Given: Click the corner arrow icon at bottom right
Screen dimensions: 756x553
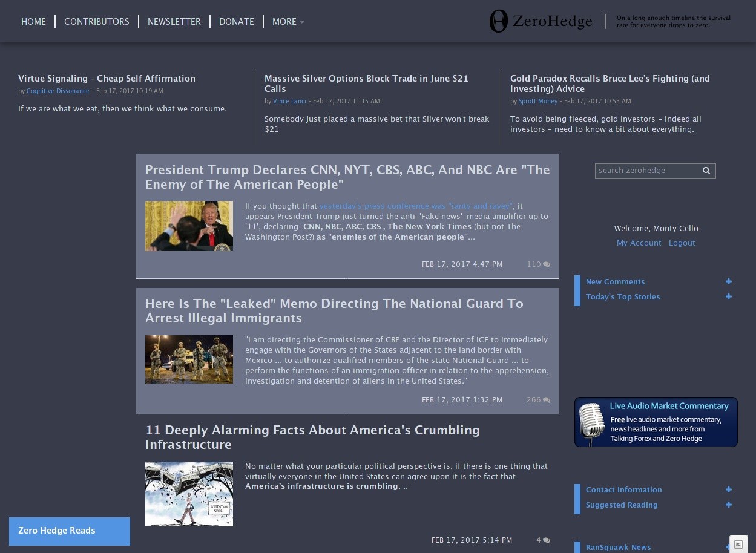Looking at the screenshot, I should pyautogui.click(x=738, y=545).
